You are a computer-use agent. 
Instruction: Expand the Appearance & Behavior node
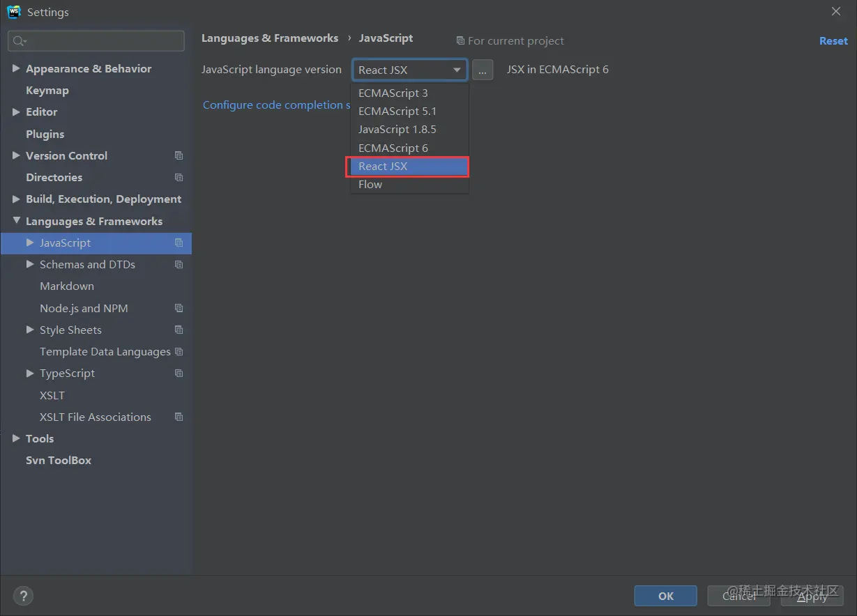pos(16,68)
